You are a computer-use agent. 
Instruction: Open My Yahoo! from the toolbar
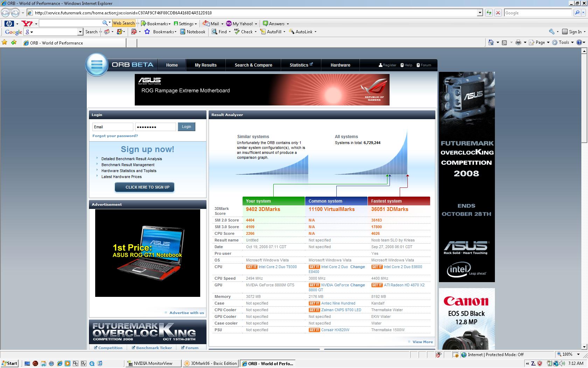pyautogui.click(x=239, y=23)
